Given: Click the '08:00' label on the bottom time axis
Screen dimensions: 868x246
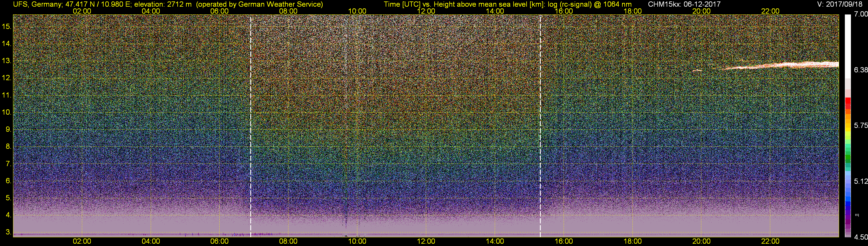Looking at the screenshot, I should (x=288, y=241).
